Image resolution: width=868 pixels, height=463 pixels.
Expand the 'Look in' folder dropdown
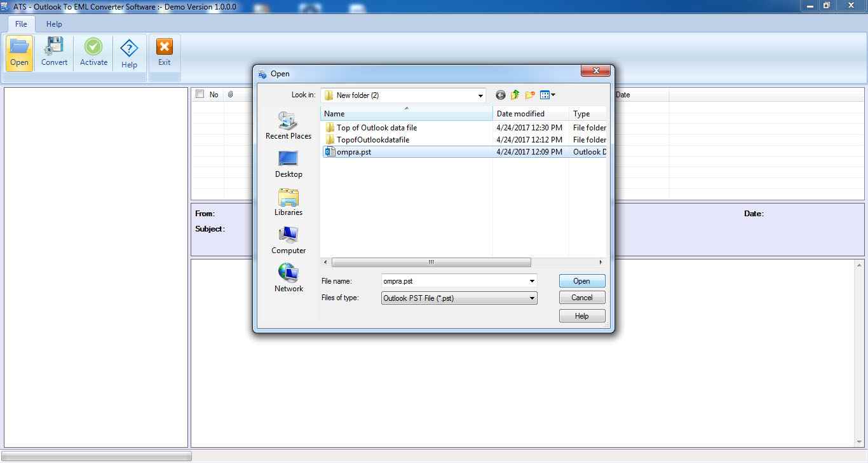(480, 95)
